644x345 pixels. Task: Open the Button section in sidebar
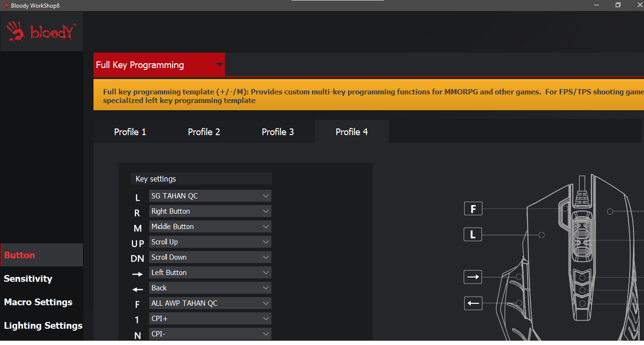pos(41,255)
